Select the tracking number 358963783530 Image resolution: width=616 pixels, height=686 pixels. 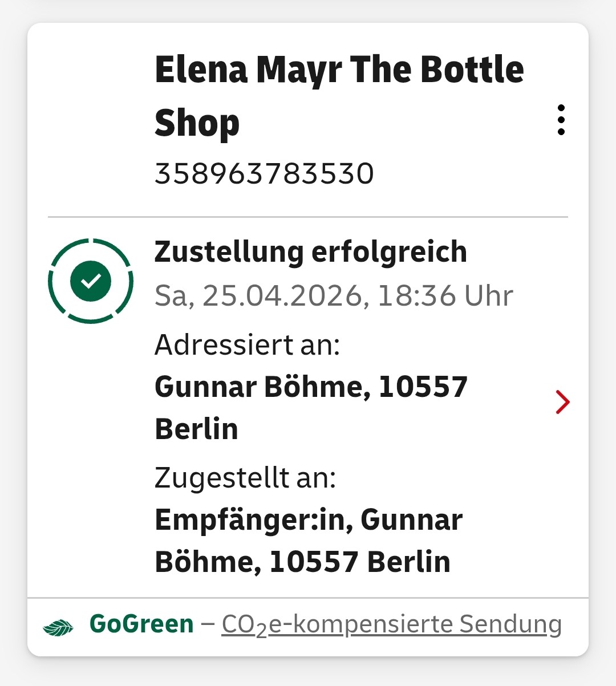264,173
